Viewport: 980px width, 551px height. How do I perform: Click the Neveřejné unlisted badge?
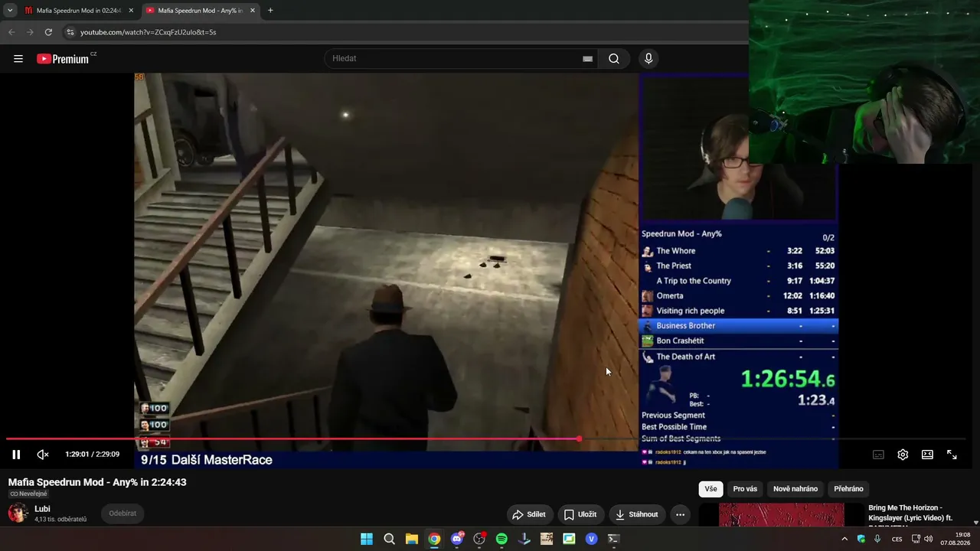click(x=28, y=494)
